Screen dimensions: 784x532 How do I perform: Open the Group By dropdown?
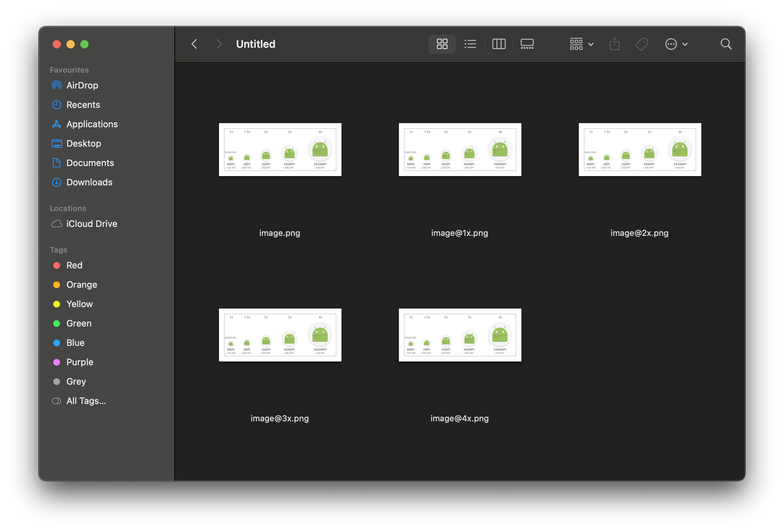[582, 44]
